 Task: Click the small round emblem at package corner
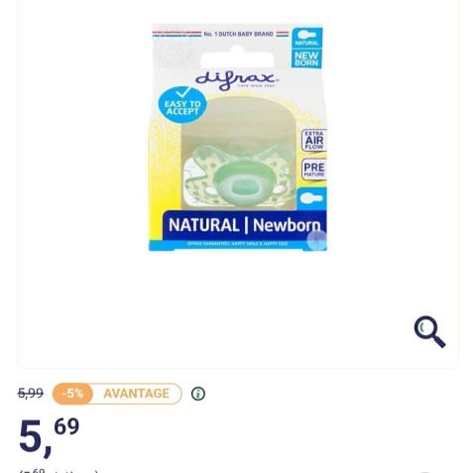316,239
